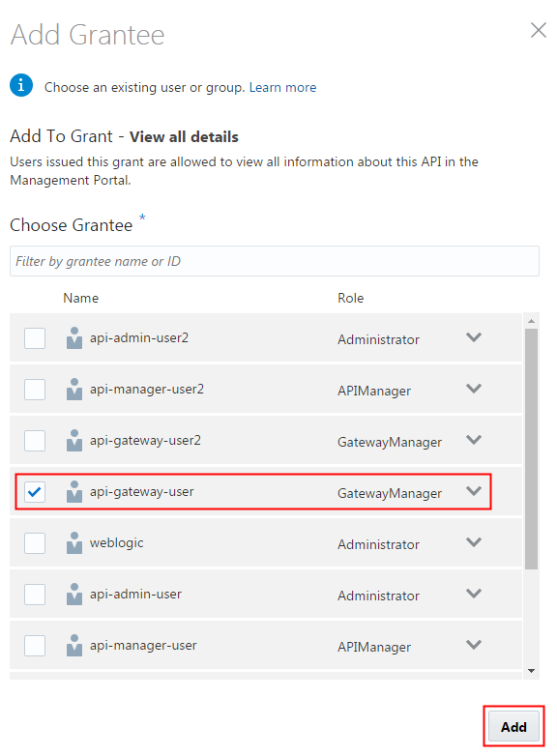Viewport: 557px width, 756px height.
Task: Click the user icon beside weblogic
Action: [x=74, y=543]
